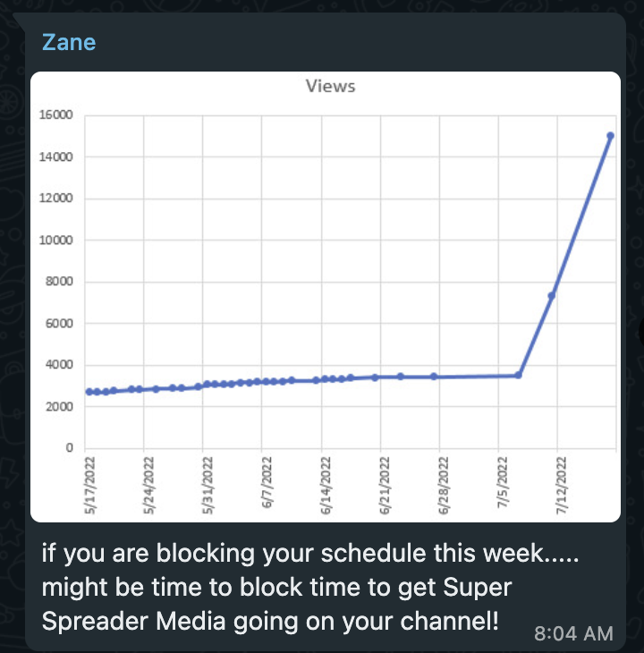
Task: Select the data point near 7300 views
Action: 552,296
